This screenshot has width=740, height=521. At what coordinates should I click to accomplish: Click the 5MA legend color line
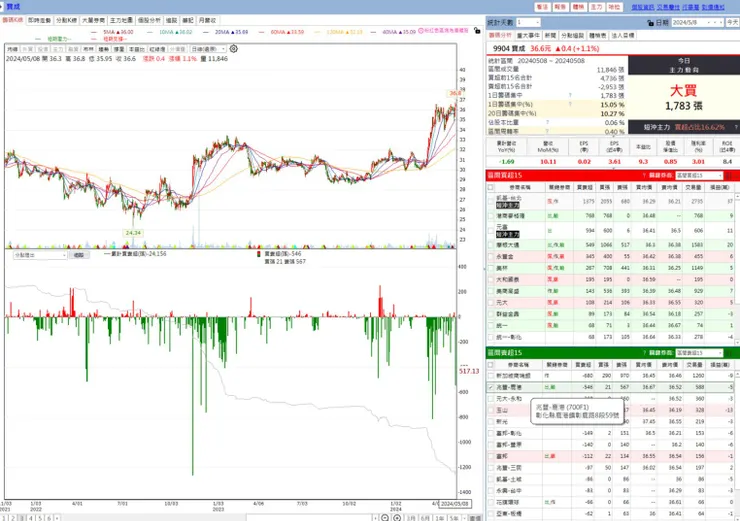click(93, 32)
